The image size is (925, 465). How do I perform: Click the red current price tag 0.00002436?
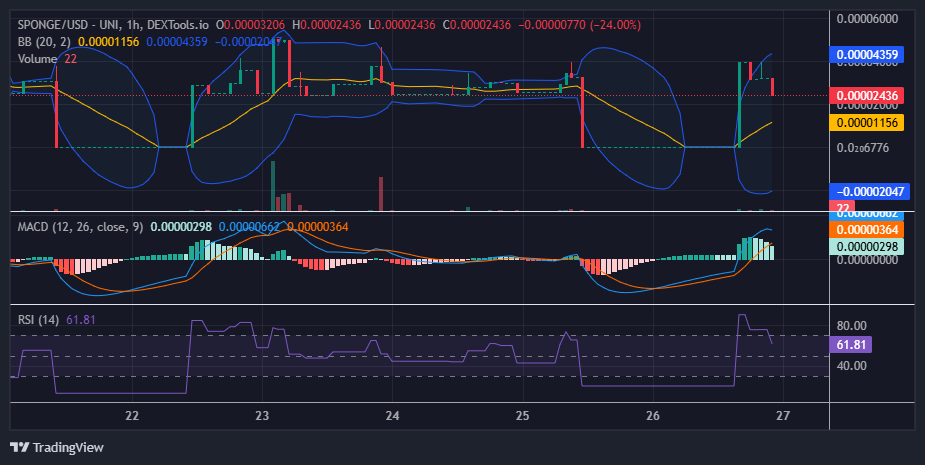pos(867,96)
